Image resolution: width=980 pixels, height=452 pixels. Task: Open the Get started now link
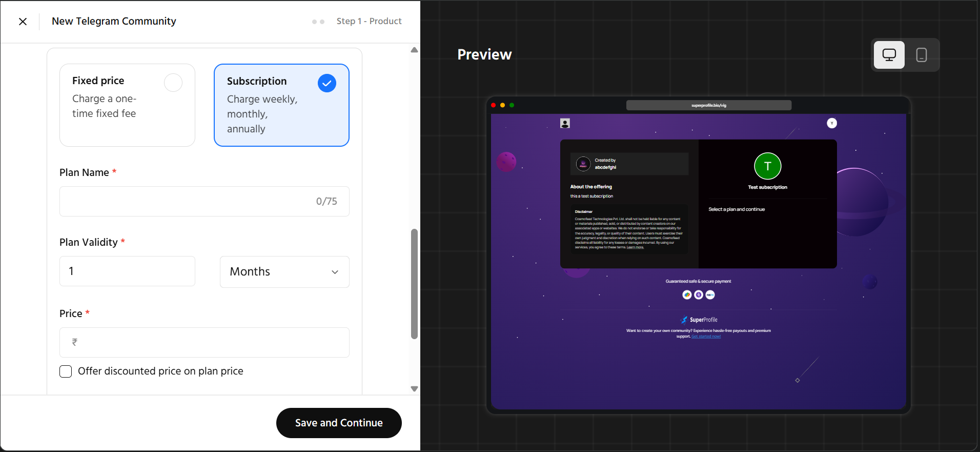706,337
